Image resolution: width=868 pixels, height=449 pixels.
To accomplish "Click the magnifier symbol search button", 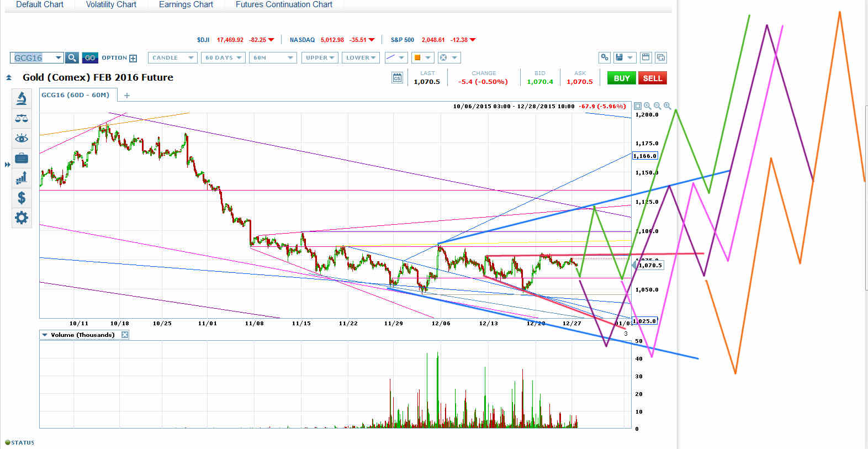I will click(x=72, y=57).
